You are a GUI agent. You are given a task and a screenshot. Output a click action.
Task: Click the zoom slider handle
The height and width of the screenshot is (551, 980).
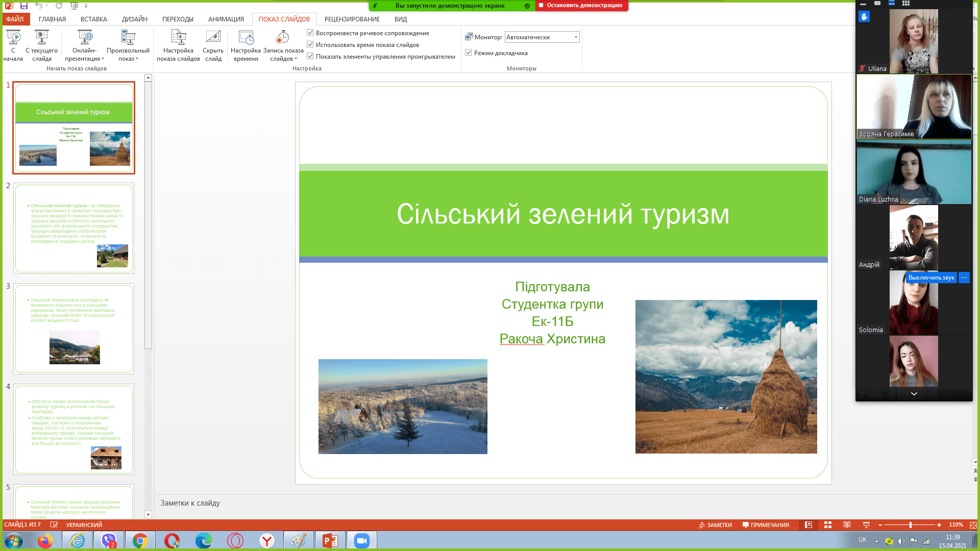911,525
